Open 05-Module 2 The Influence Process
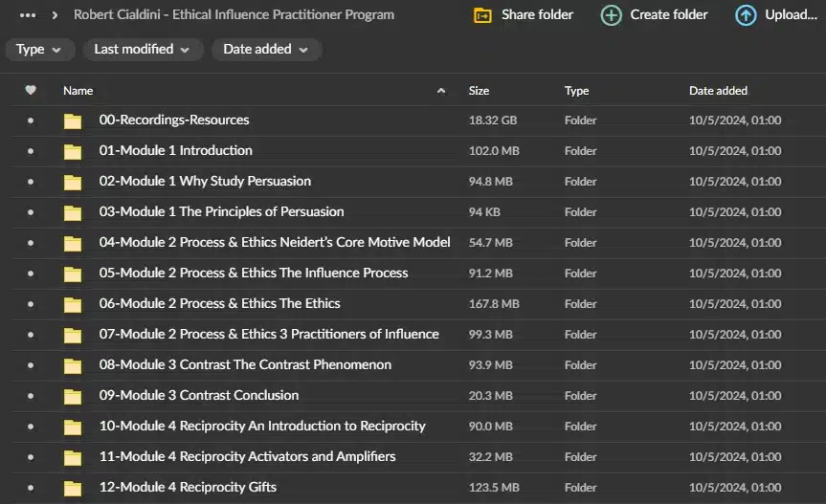Screen dimensions: 826x504 254,273
